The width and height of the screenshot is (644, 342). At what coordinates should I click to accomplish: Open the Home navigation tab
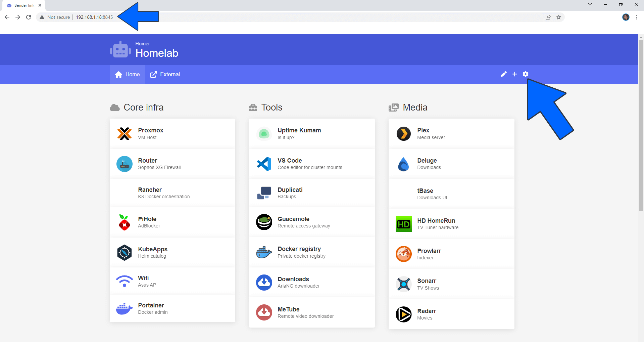point(127,75)
